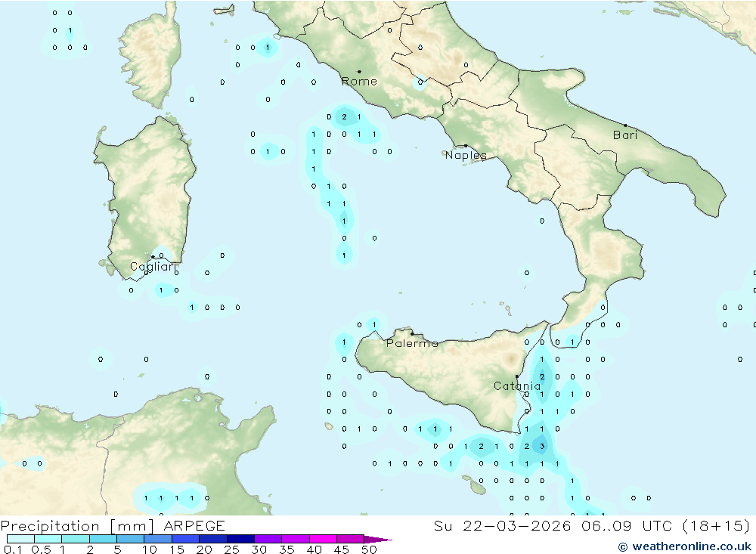Image resolution: width=756 pixels, height=554 pixels.
Task: Click the '2' precipitation value offshore of Rome
Action: (x=344, y=116)
